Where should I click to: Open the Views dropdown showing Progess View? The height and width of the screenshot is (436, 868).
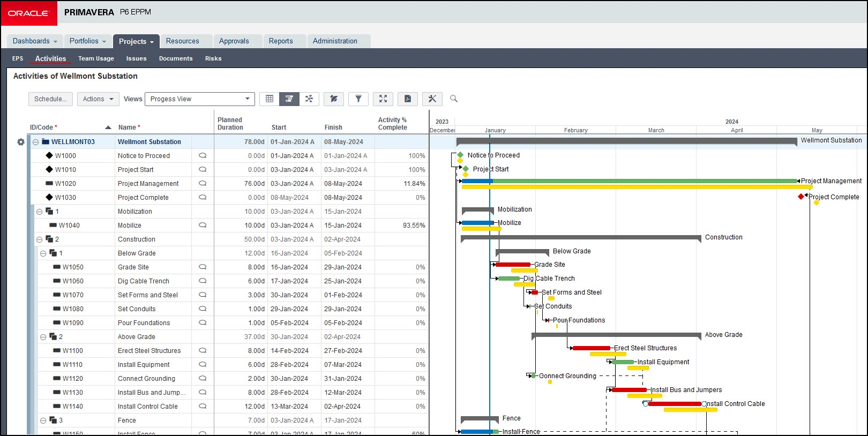(x=199, y=99)
